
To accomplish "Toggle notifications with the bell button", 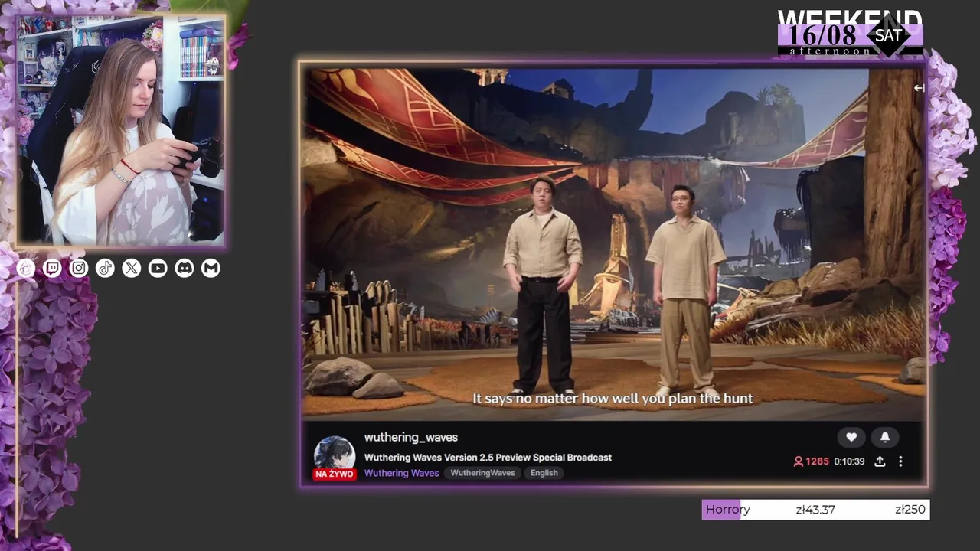I will [x=885, y=437].
